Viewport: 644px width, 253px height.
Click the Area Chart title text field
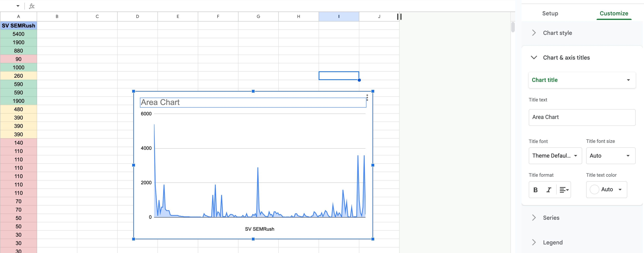click(582, 117)
